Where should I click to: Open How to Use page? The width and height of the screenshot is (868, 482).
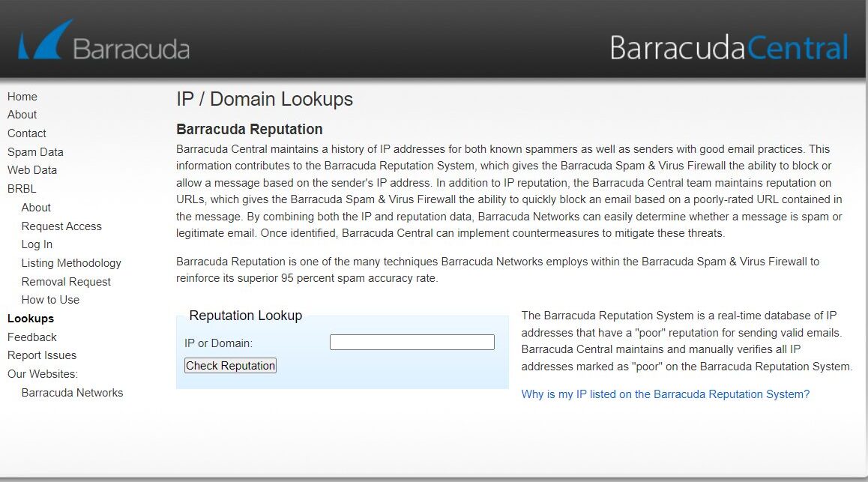pos(50,300)
